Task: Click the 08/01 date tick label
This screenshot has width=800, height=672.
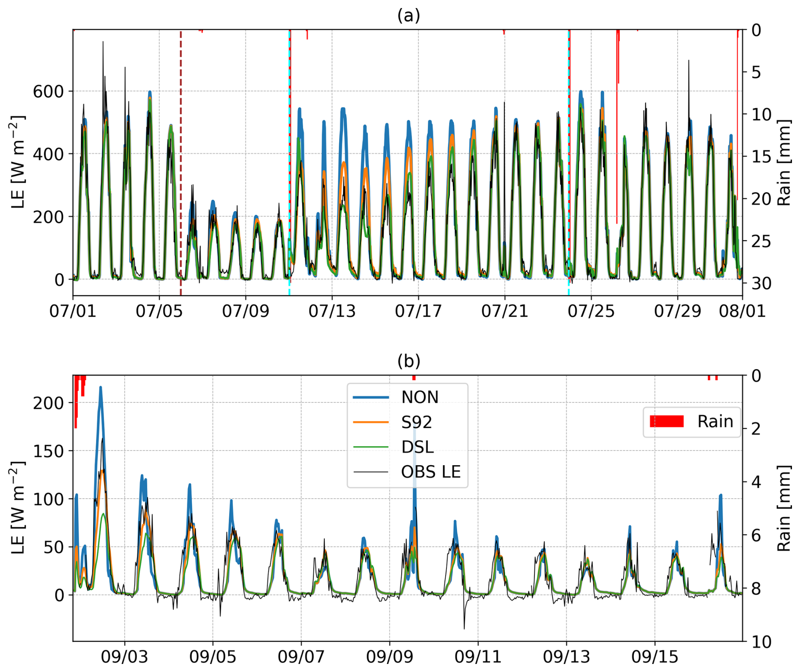Action: 742,311
